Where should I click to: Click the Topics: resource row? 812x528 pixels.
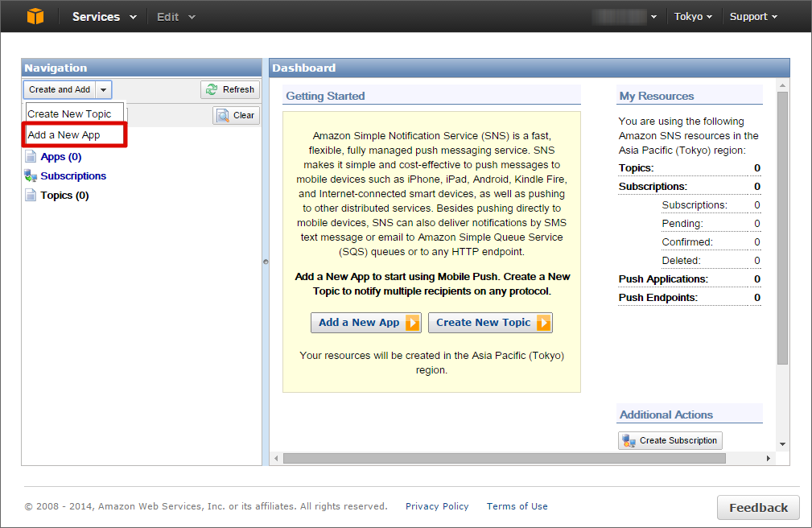point(689,168)
